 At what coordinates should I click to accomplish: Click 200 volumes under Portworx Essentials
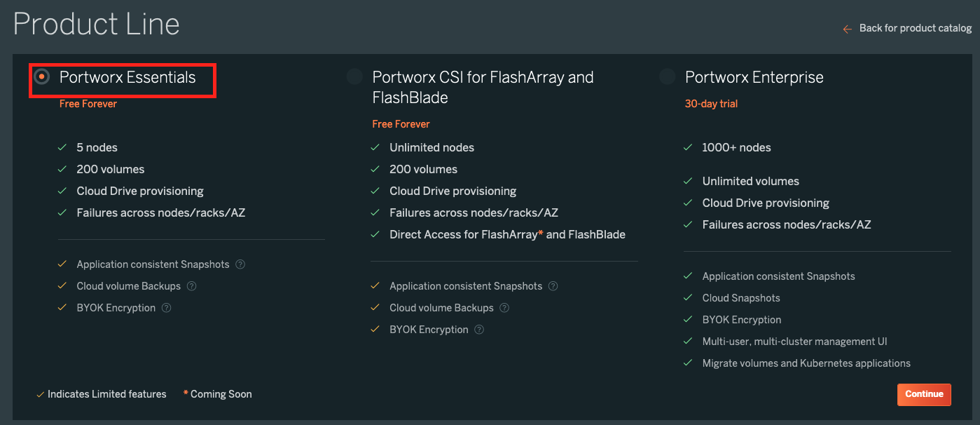click(111, 169)
